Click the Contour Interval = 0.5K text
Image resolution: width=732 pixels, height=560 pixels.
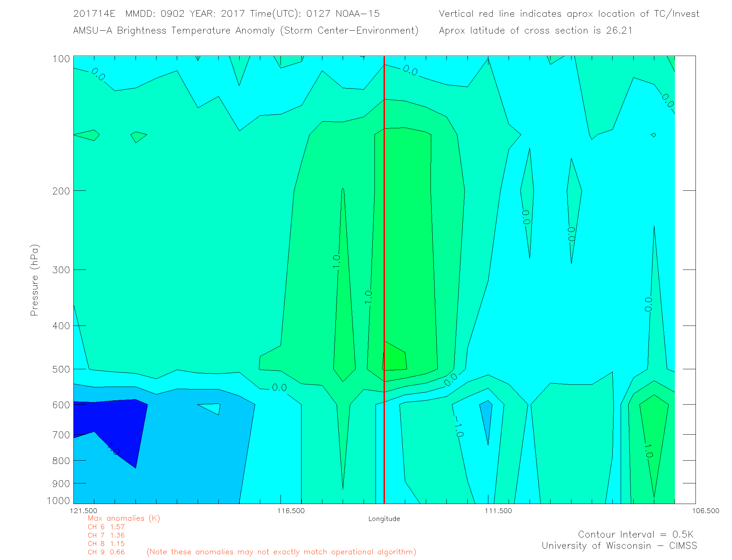(x=635, y=534)
